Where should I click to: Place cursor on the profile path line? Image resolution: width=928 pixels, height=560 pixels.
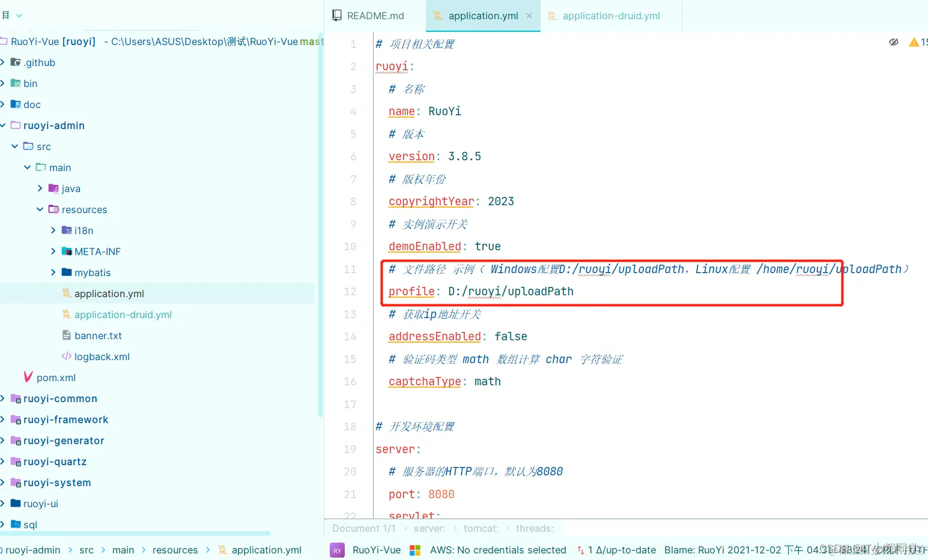pyautogui.click(x=481, y=291)
